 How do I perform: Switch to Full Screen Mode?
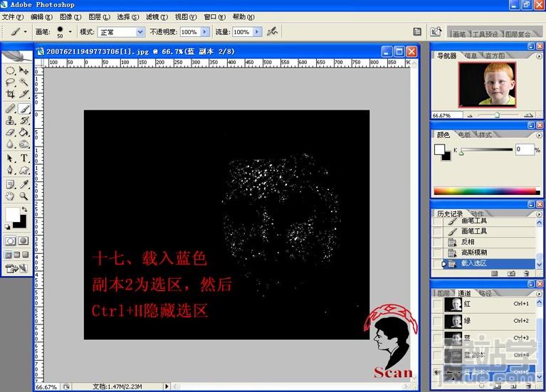(25, 255)
